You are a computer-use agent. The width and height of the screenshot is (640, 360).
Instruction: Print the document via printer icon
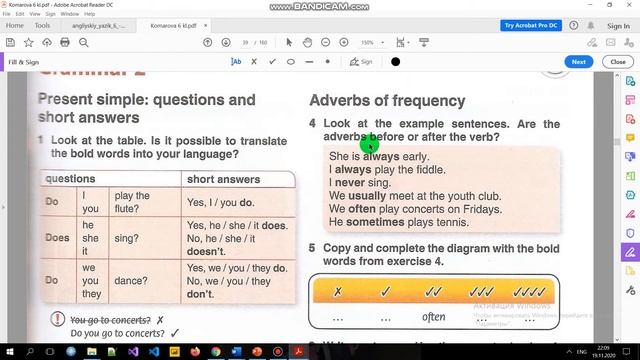tap(65, 42)
